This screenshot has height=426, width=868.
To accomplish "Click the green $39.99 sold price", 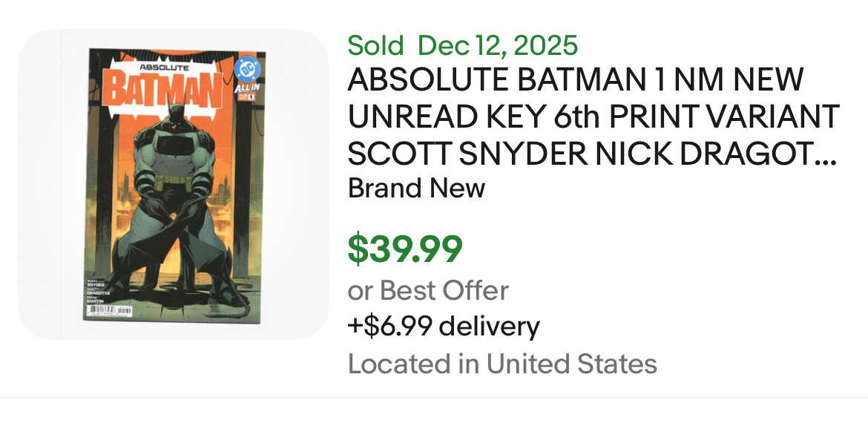I will pyautogui.click(x=405, y=249).
